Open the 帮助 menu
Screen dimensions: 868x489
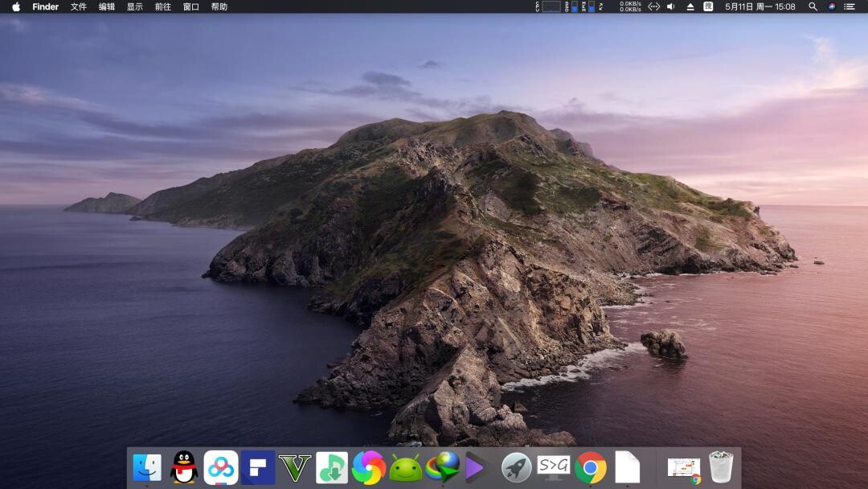(x=219, y=6)
